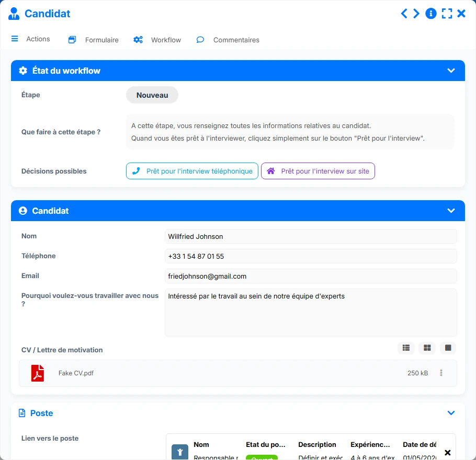476x460 pixels.
Task: Click the Date de dé column header
Action: click(x=420, y=444)
